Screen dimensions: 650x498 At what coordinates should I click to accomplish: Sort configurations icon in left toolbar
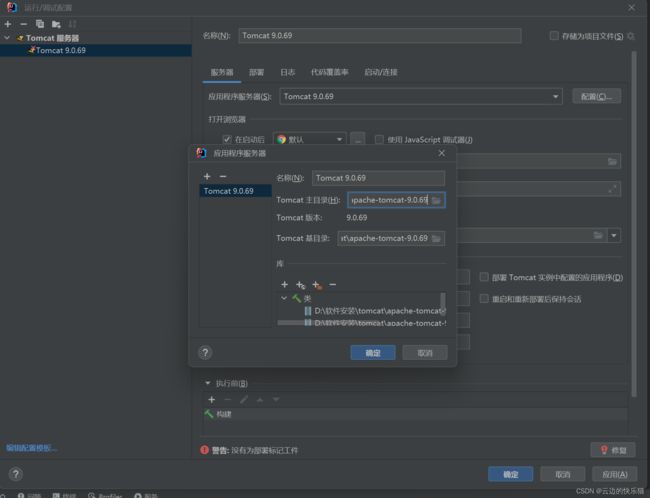click(x=73, y=24)
